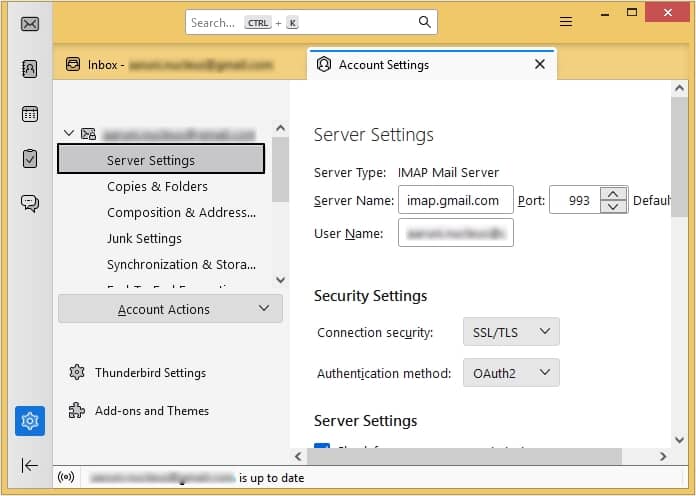Viewport: 696px width, 496px height.
Task: Collapse the account tree node
Action: click(68, 133)
